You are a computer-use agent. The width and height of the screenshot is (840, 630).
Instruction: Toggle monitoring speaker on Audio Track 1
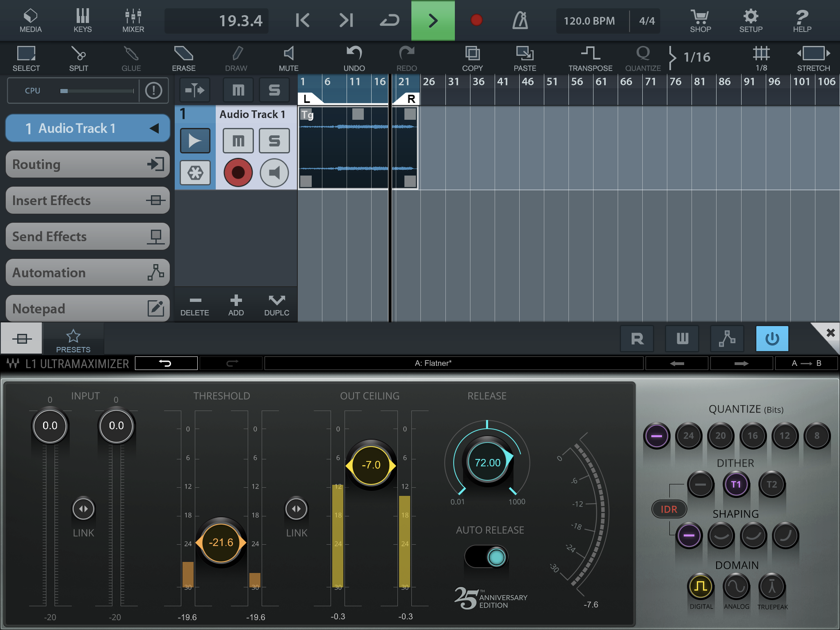pos(274,173)
